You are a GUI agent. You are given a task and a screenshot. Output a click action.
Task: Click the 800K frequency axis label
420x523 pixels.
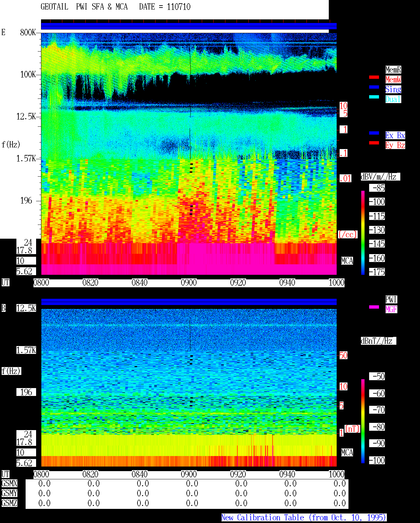(x=28, y=32)
